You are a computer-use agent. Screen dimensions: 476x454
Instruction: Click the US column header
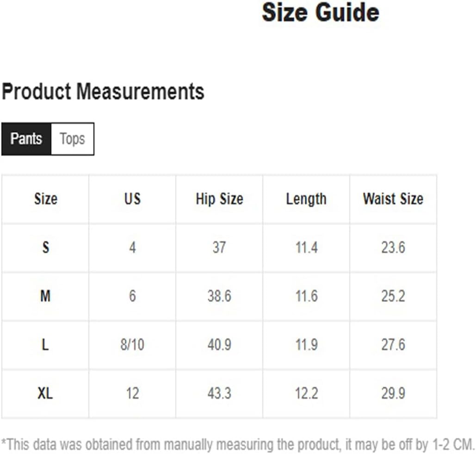[x=132, y=199]
